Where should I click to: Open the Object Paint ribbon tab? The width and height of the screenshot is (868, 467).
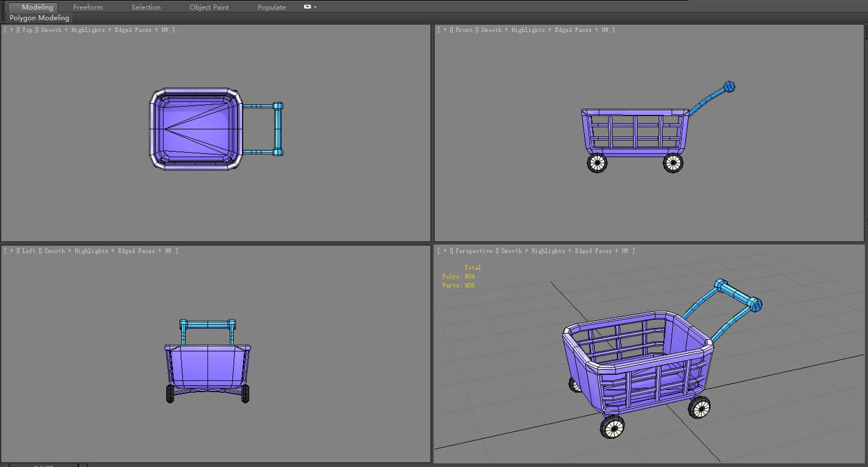[x=209, y=7]
